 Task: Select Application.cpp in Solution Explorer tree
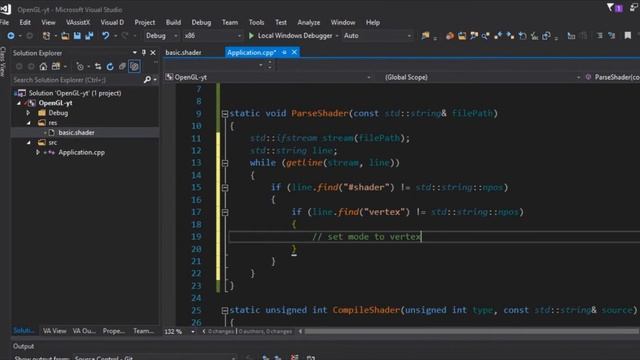click(81, 152)
